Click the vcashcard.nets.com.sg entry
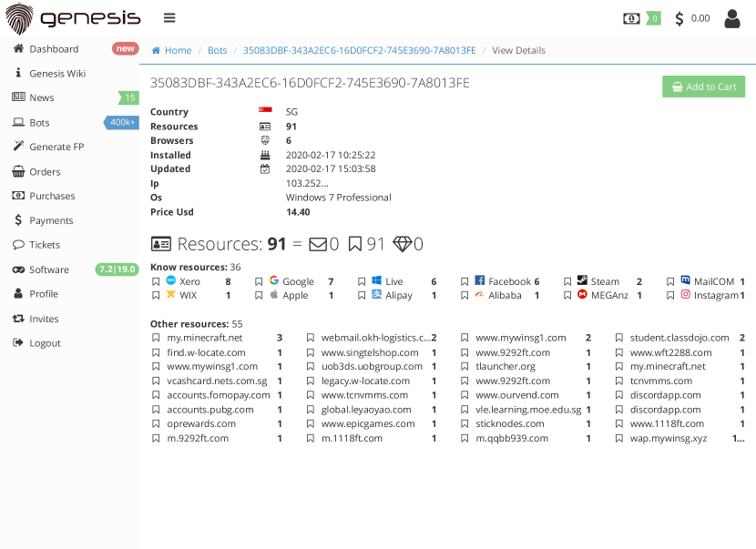Viewport: 756px width, 549px height. coord(217,381)
